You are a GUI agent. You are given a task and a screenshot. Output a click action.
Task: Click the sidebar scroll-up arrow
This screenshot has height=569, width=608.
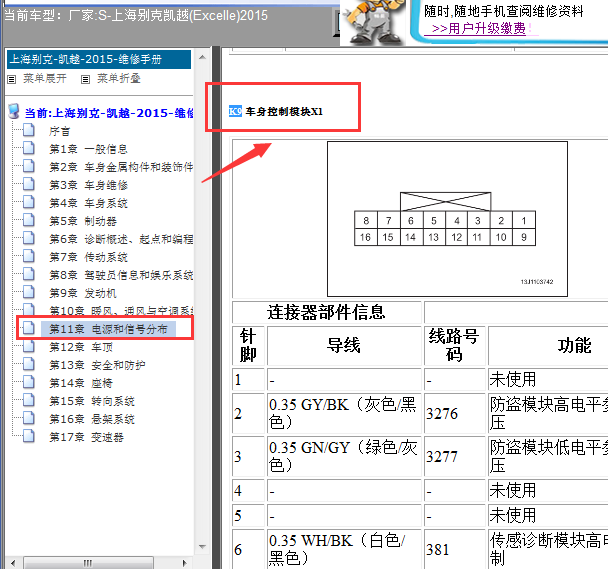(x=202, y=57)
